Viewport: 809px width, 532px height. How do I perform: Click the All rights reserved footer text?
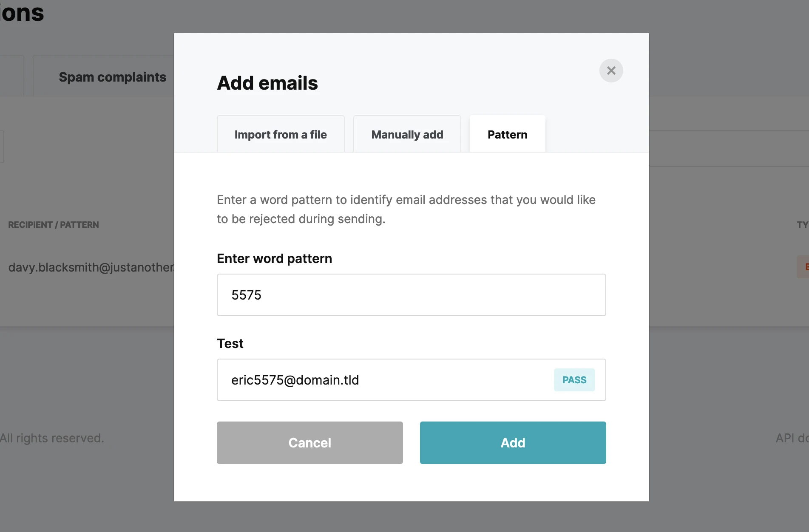(x=52, y=438)
